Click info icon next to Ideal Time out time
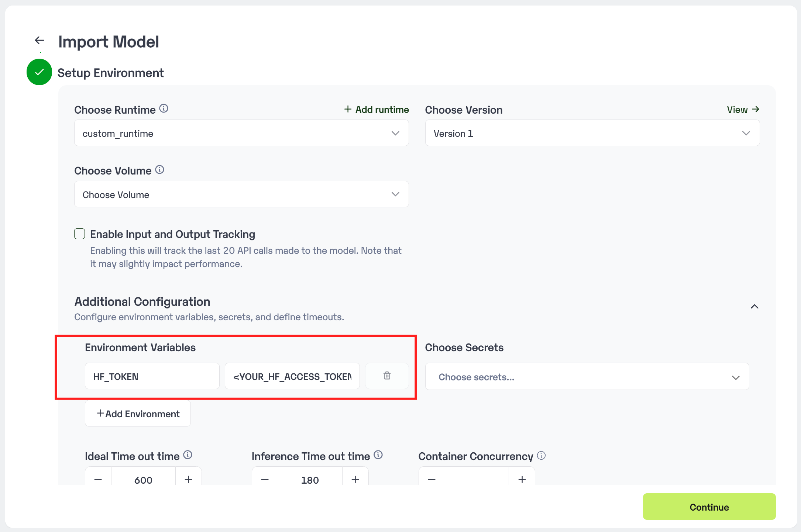 188,455
